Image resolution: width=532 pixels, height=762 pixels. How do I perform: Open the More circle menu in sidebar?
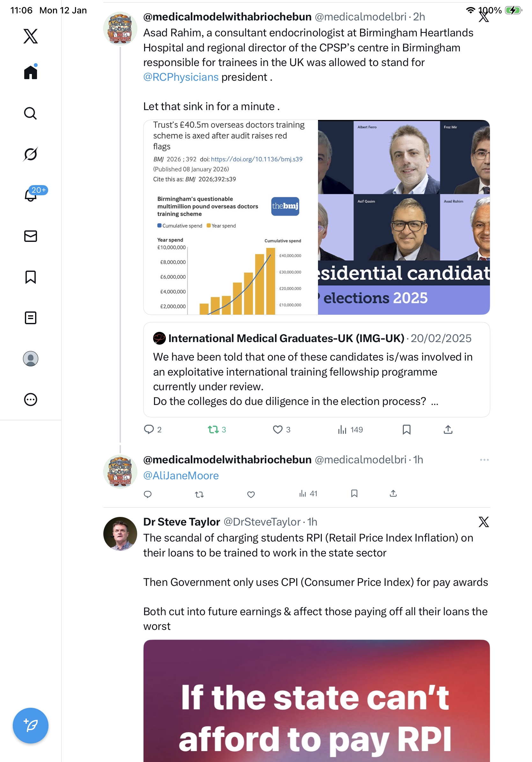click(x=31, y=400)
